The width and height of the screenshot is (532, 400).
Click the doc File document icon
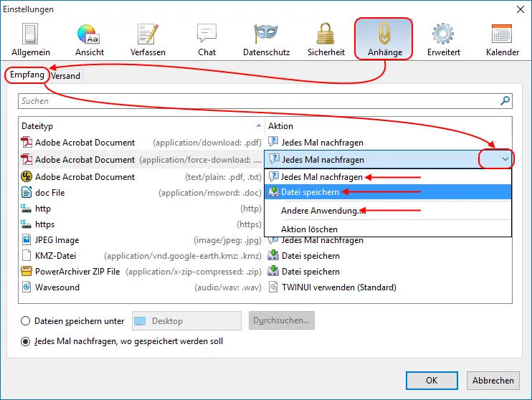coord(27,192)
